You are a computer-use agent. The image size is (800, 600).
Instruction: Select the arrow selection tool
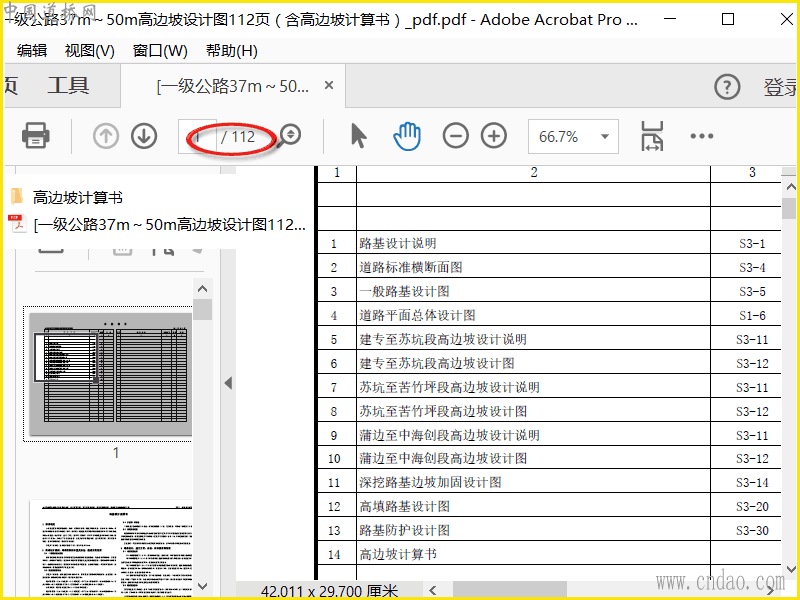359,136
